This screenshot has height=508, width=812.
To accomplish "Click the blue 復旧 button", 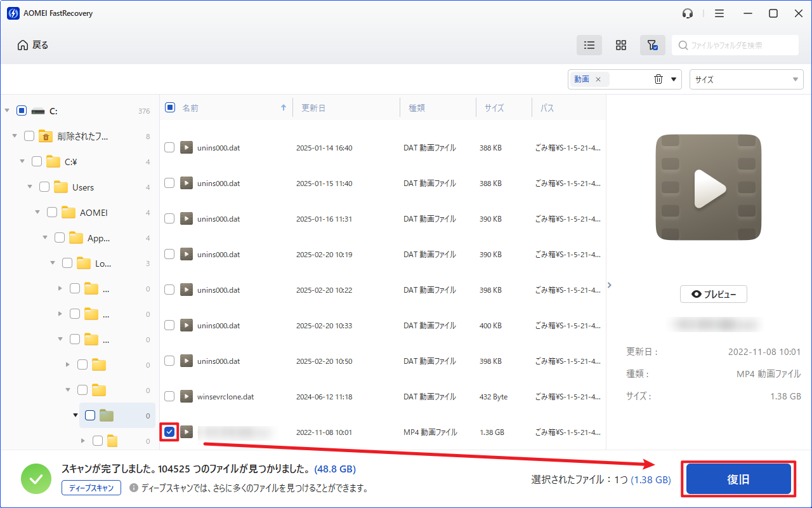I will [738, 479].
